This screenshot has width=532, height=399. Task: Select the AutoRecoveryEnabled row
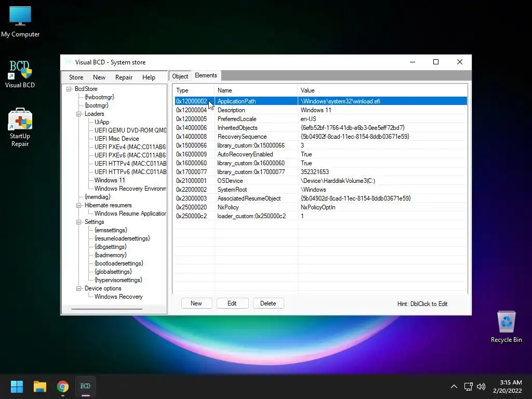point(321,154)
